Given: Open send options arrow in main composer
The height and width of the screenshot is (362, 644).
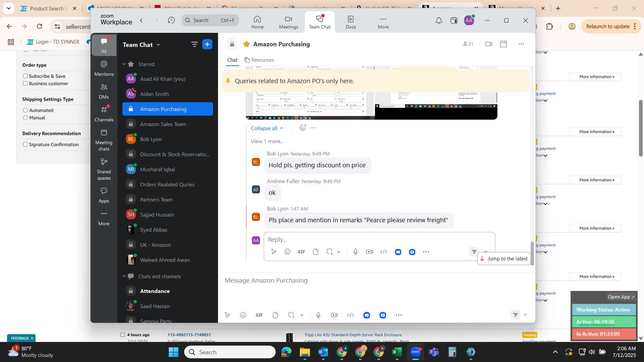Looking at the screenshot, I should tap(526, 315).
